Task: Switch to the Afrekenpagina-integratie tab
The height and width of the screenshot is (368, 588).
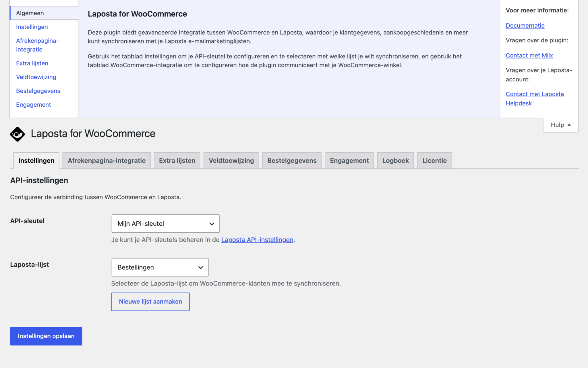Action: (107, 160)
